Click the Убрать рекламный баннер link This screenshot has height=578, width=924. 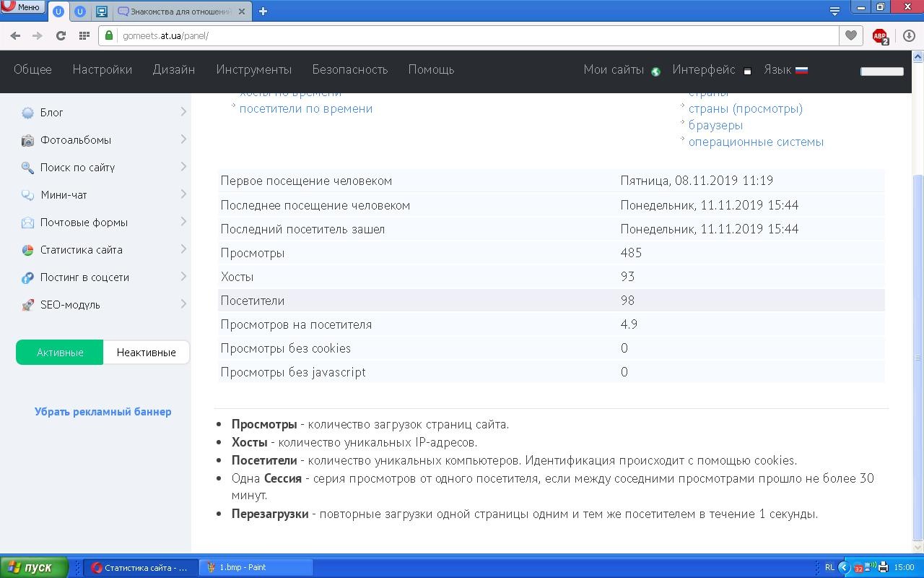103,411
